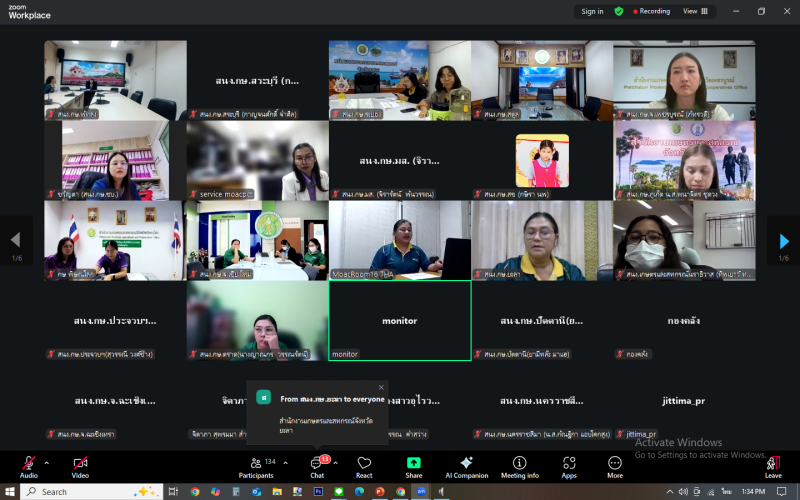Viewport: 800px width, 500px height.
Task: Expand the Video settings arrow
Action: point(98,462)
